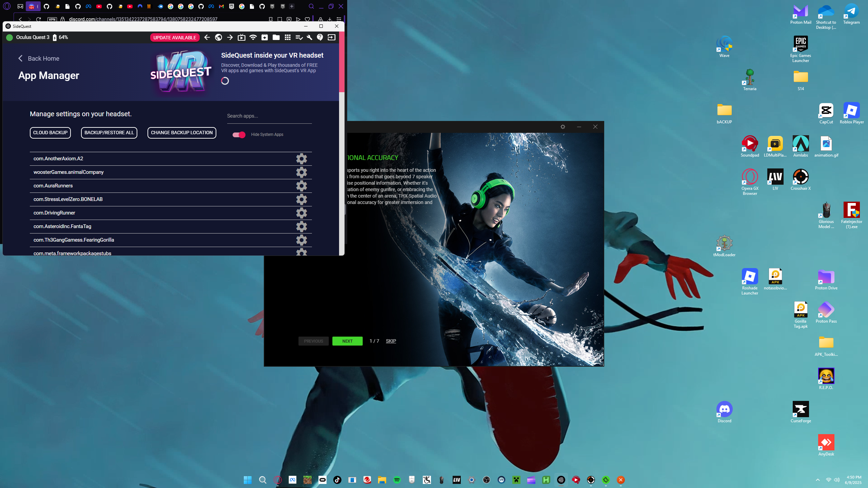Click the globe web browser icon

(219, 38)
